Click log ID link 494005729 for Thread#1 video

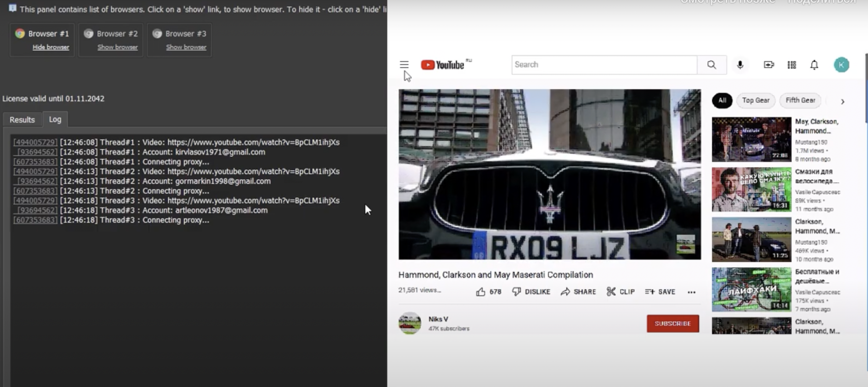click(x=36, y=142)
